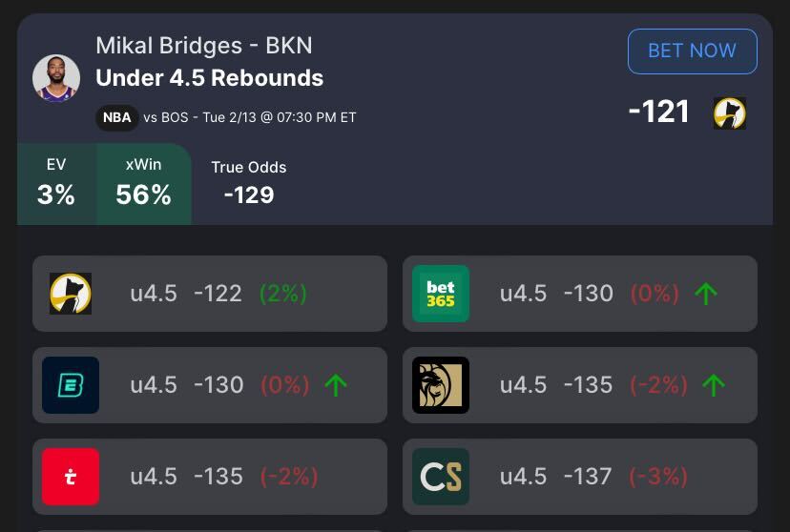This screenshot has height=532, width=790.
Task: Click the green up arrow on bet365 row
Action: coord(706,294)
